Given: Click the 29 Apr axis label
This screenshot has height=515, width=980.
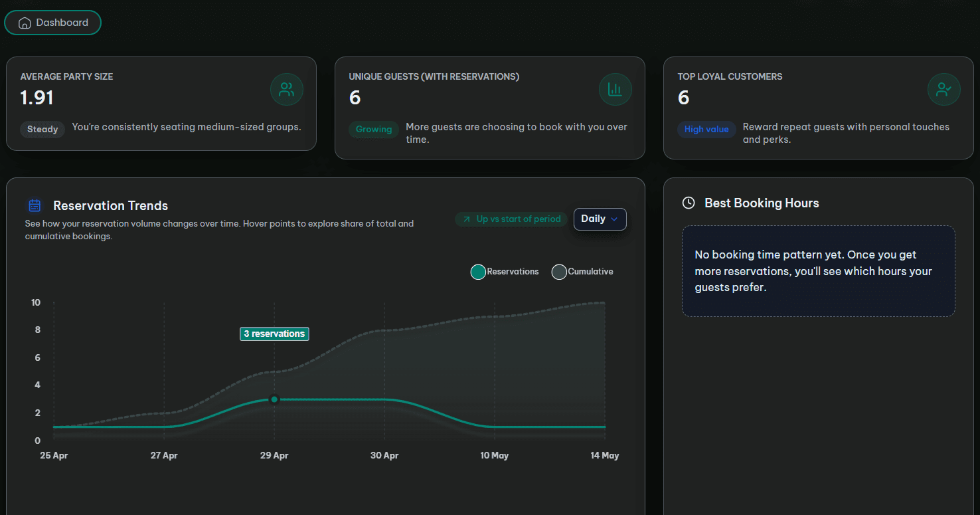Looking at the screenshot, I should 274,455.
